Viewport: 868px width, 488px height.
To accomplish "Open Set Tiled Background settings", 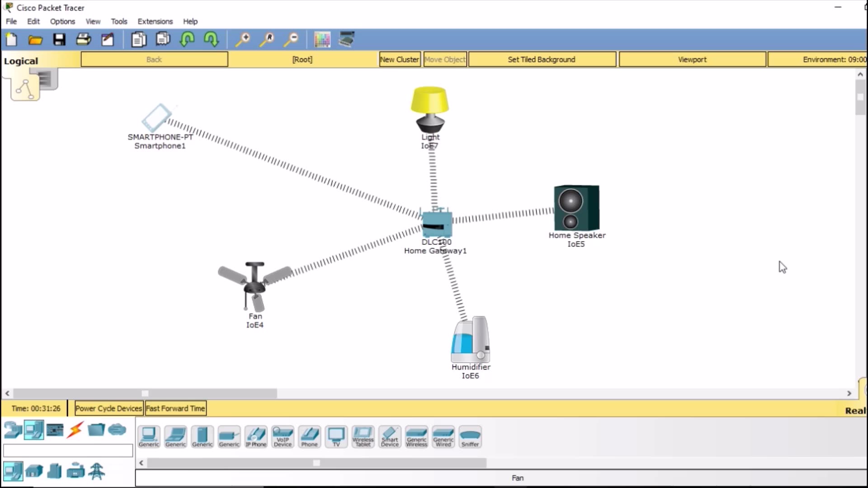I will pos(541,59).
